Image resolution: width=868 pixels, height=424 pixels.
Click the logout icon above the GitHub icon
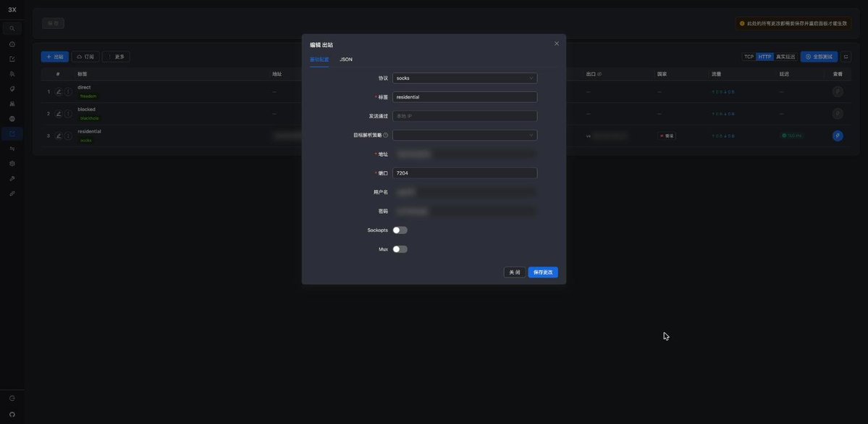pos(12,398)
